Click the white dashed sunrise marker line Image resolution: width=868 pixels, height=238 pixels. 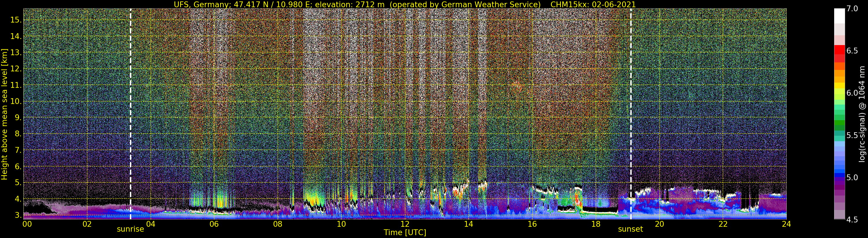(x=130, y=114)
